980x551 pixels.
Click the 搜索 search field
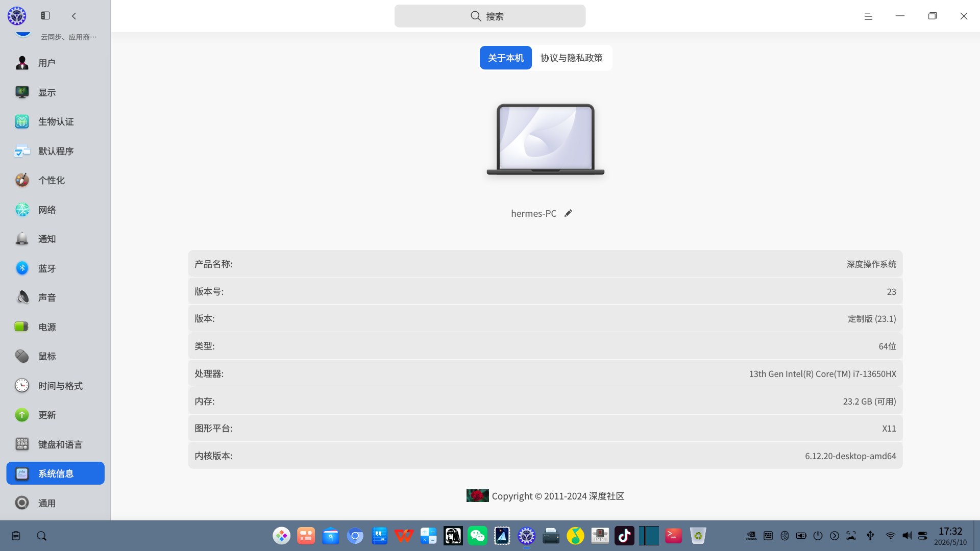(x=490, y=16)
